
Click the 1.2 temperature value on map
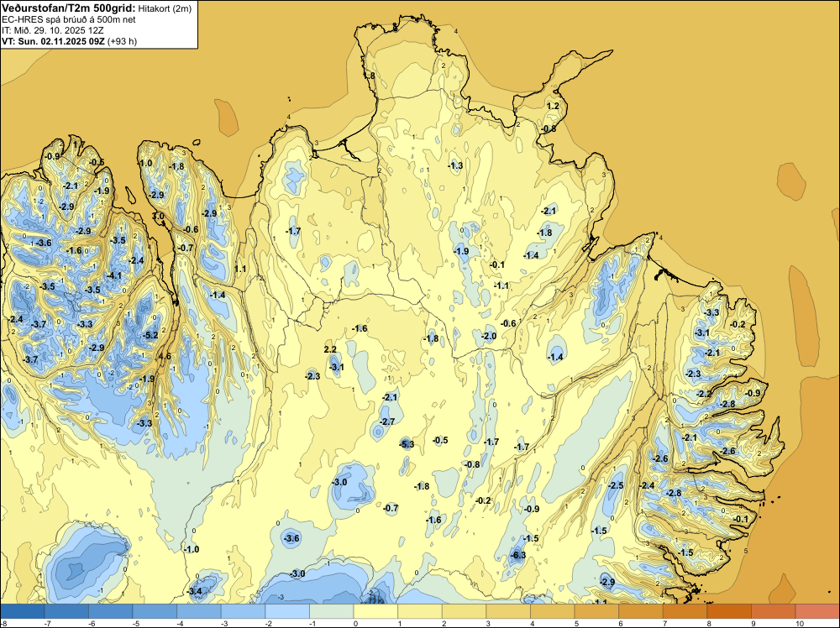(x=553, y=106)
